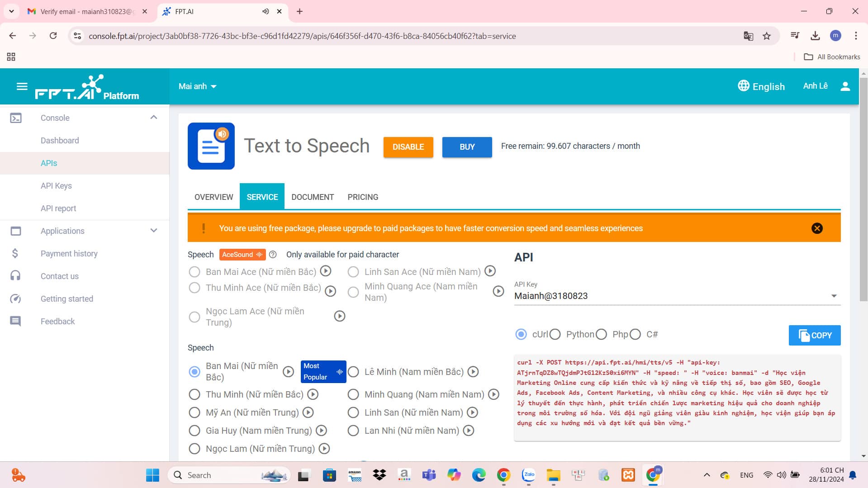The image size is (868, 488).
Task: Click the Feedback chat icon
Action: click(15, 321)
